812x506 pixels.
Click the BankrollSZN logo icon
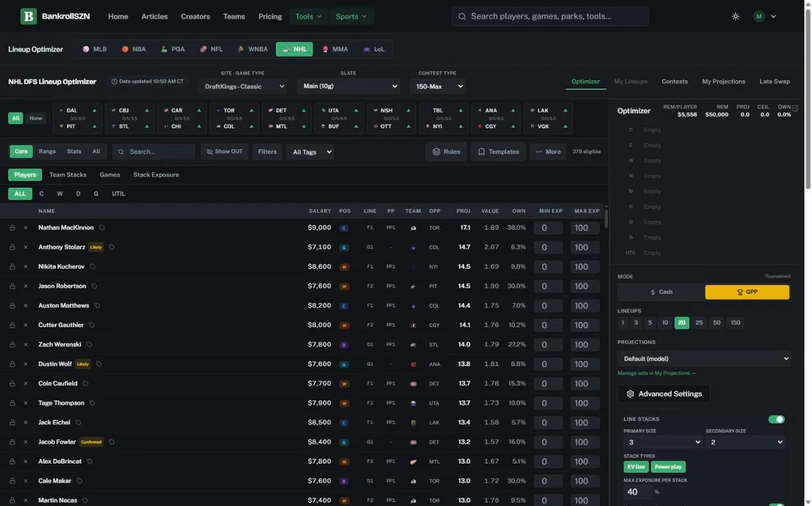click(x=28, y=16)
